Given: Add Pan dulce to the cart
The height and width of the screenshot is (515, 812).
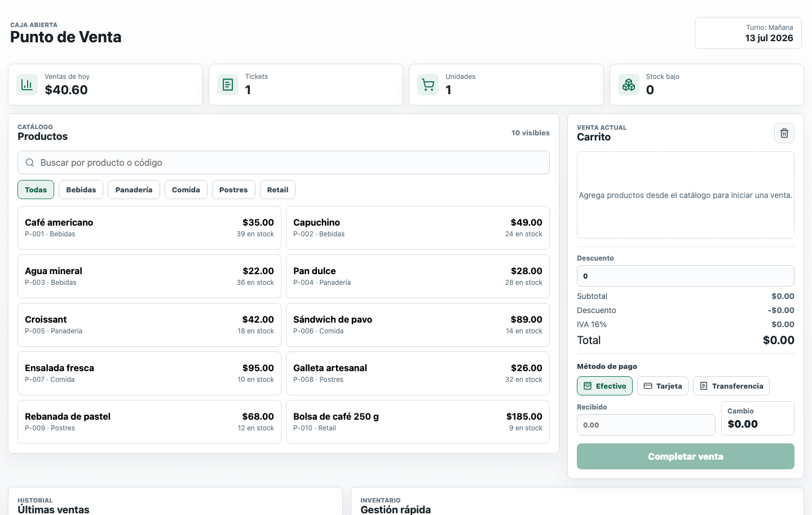Looking at the screenshot, I should point(418,276).
